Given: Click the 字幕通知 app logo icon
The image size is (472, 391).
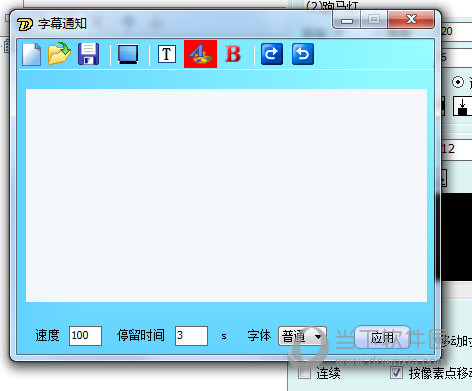Looking at the screenshot, I should [25, 24].
